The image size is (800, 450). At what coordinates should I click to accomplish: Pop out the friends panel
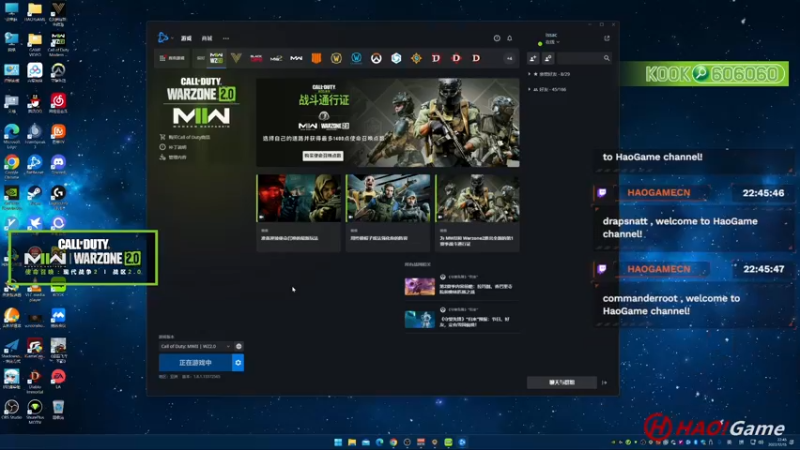[607, 38]
